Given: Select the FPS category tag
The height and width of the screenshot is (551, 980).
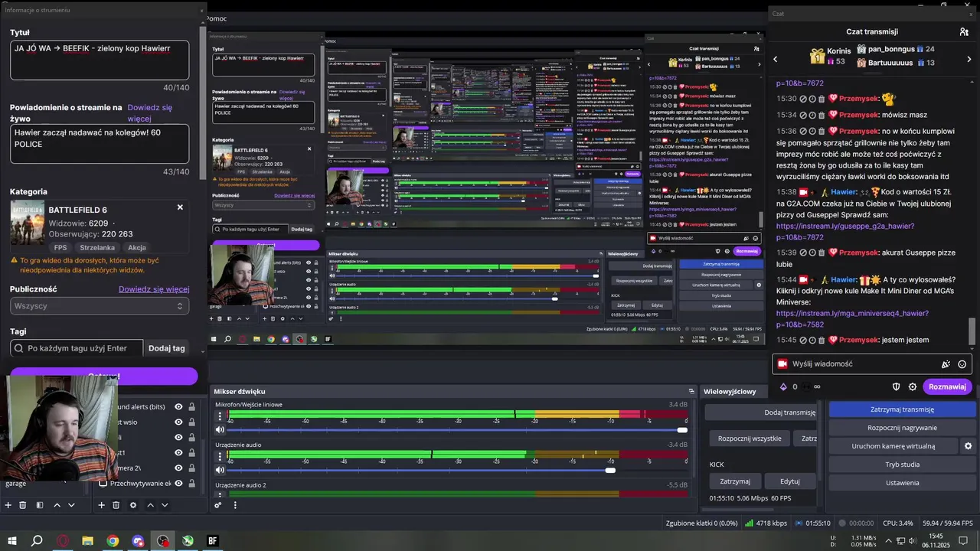Looking at the screenshot, I should [60, 248].
